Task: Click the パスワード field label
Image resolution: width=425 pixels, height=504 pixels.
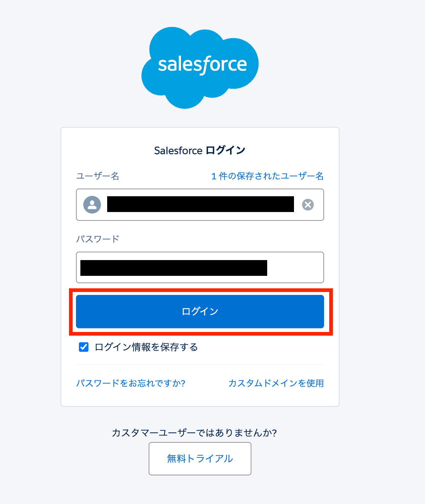Action: [98, 239]
